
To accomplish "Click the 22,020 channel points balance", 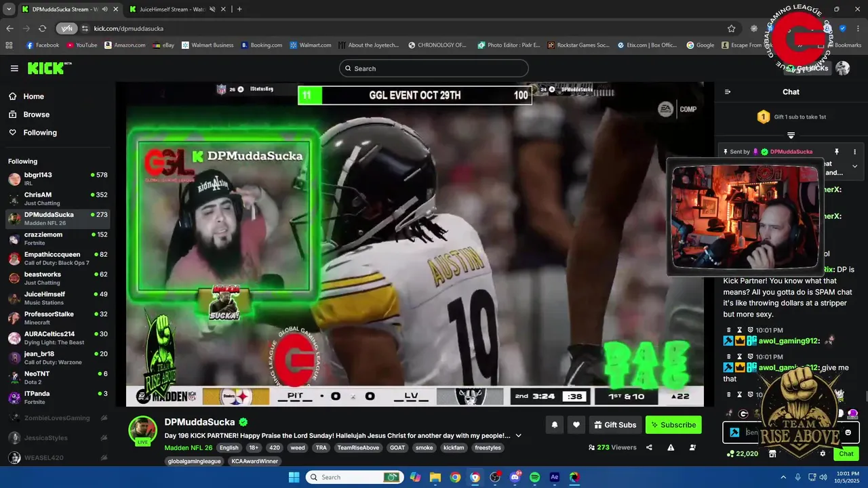I will (x=743, y=453).
